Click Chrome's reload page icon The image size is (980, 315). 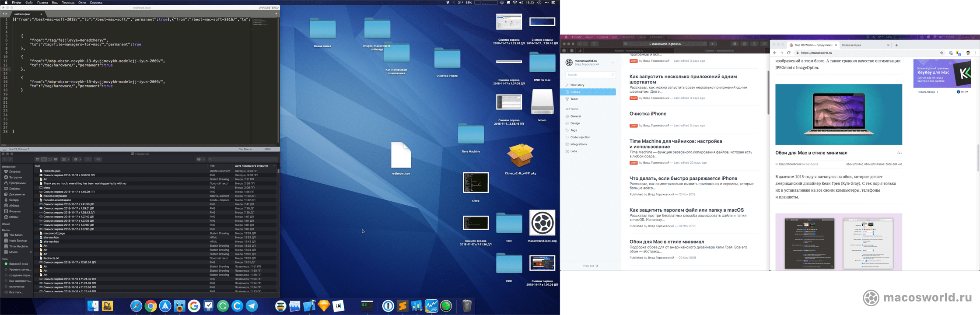click(789, 53)
